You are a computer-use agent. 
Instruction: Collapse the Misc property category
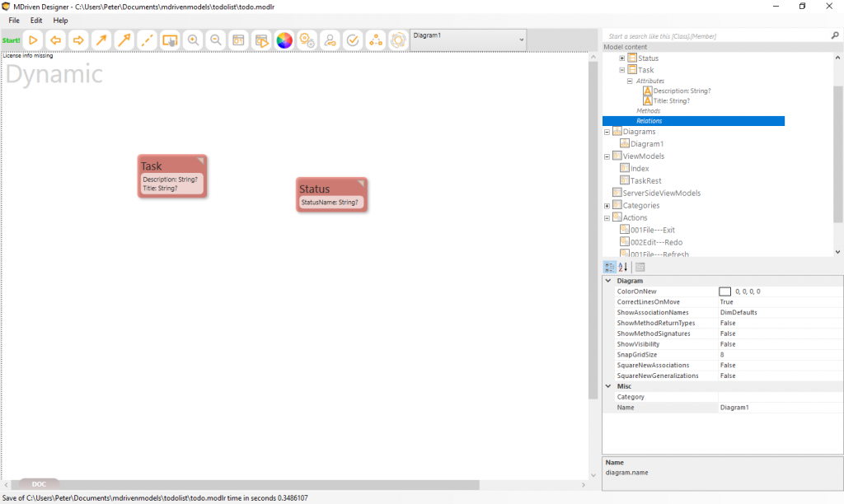coord(607,386)
